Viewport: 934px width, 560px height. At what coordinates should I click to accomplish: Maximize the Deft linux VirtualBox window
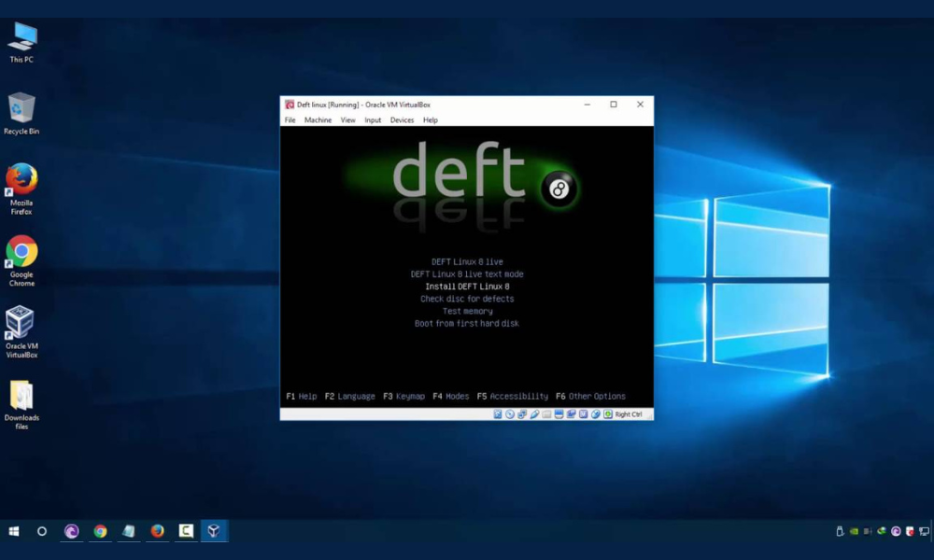(x=614, y=105)
